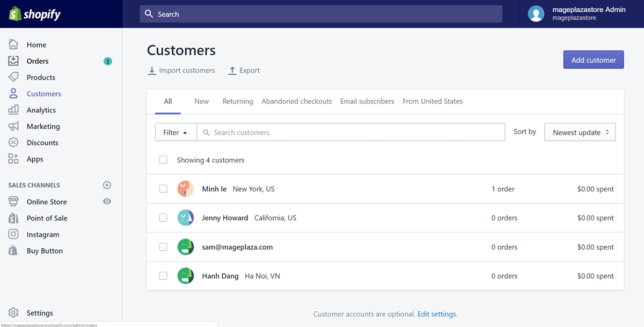Click the Shopify logo
The height and width of the screenshot is (327, 644).
click(35, 14)
